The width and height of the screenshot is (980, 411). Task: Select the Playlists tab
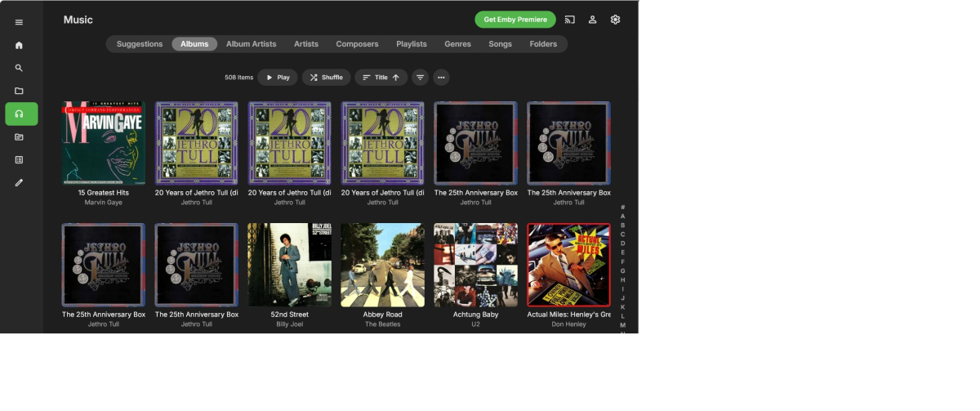[412, 44]
